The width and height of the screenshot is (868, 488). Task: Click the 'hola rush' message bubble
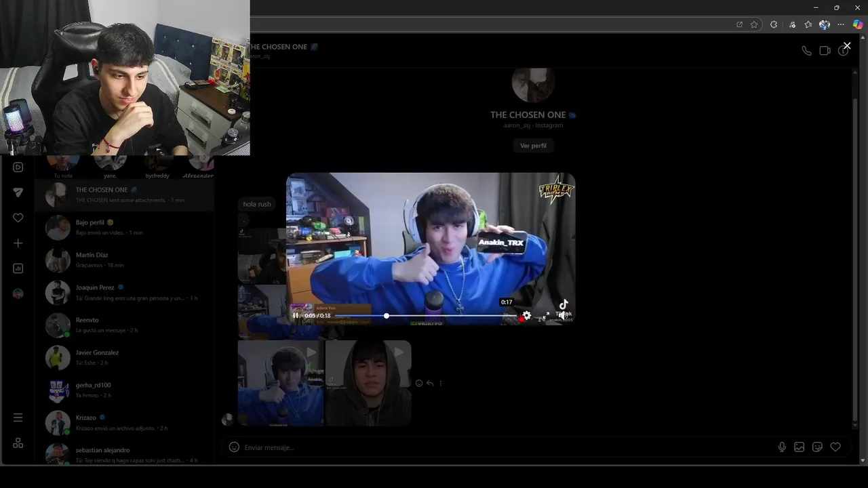coord(257,204)
